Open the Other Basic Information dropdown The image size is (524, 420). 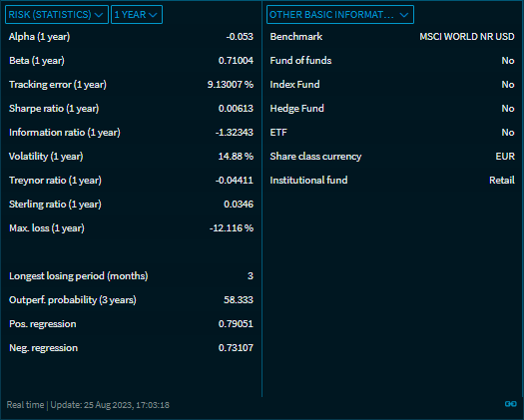[340, 15]
